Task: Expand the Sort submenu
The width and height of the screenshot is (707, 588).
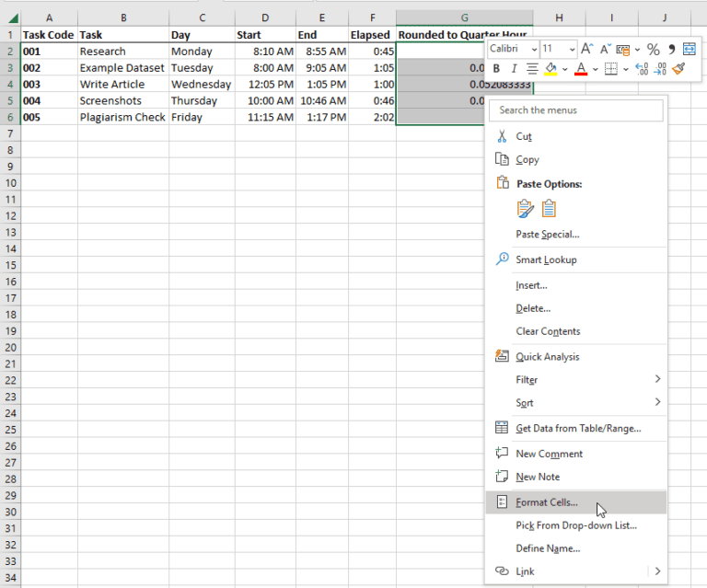Action: coord(575,402)
